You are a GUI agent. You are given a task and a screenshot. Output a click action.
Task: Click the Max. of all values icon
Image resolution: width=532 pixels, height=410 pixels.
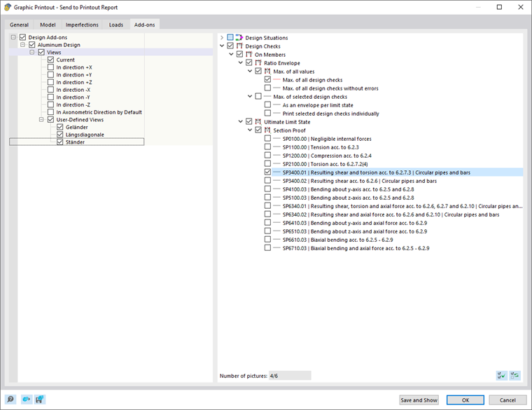267,71
